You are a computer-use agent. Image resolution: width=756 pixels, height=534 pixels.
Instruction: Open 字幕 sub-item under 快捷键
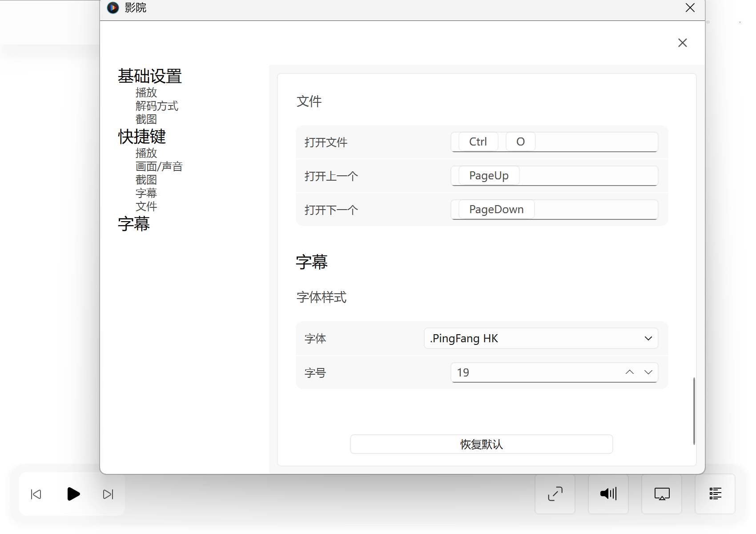pyautogui.click(x=146, y=193)
